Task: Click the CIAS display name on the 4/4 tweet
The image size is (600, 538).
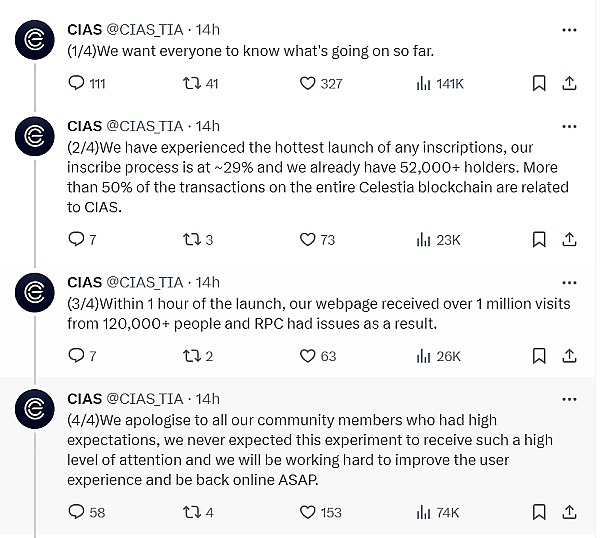Action: [x=85, y=399]
